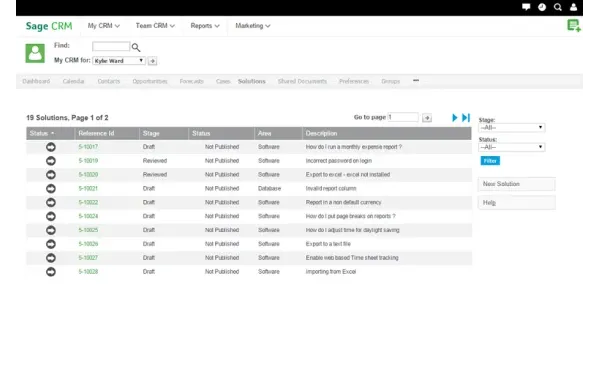Switch to the Dashboard tab
The height and width of the screenshot is (375, 600).
[36, 81]
